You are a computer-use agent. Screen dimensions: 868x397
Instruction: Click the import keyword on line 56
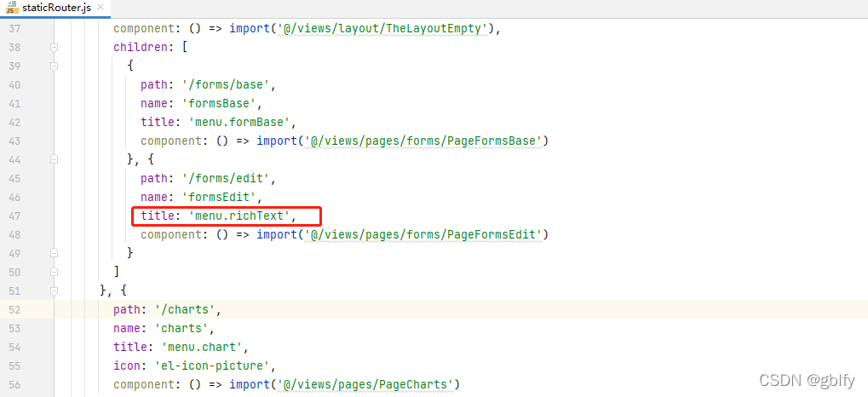(249, 384)
